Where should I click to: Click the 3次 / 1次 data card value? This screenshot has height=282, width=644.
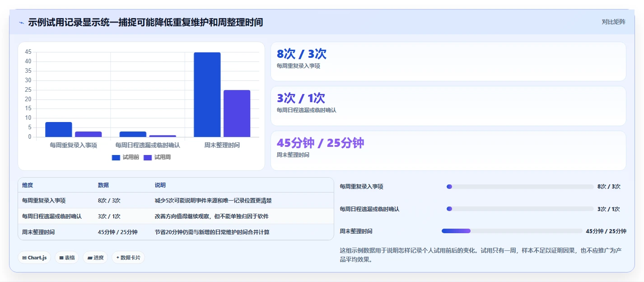click(301, 99)
